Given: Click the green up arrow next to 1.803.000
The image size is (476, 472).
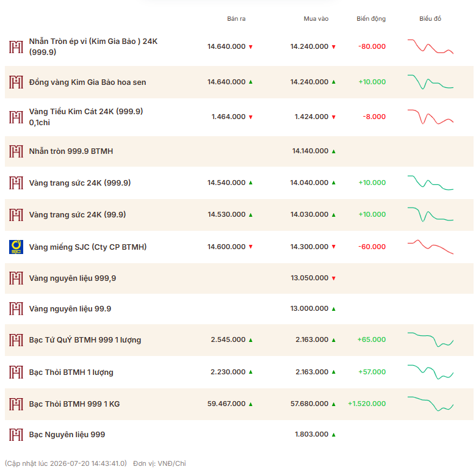Looking at the screenshot, I should click(x=334, y=435).
